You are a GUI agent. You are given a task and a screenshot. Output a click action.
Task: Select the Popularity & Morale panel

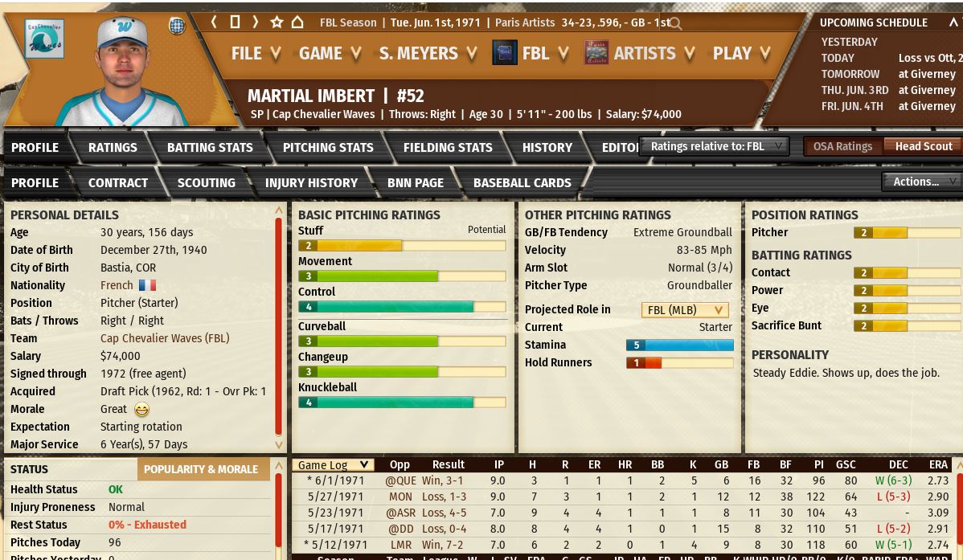click(201, 469)
